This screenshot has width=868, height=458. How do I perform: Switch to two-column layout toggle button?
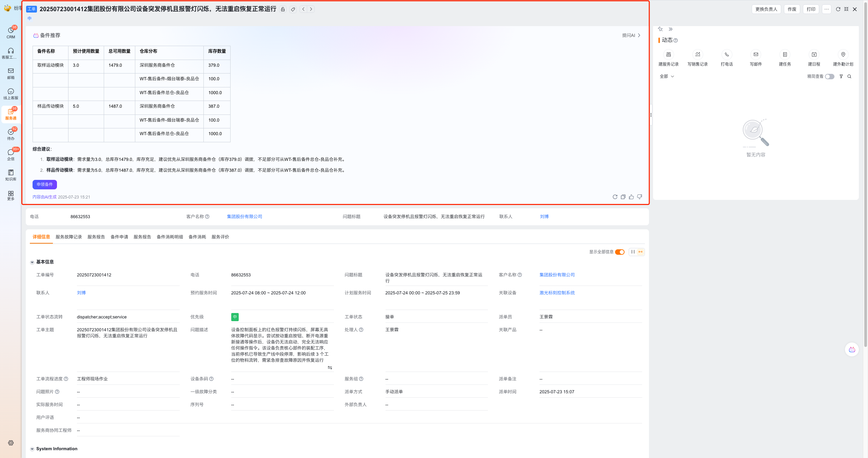click(x=633, y=252)
